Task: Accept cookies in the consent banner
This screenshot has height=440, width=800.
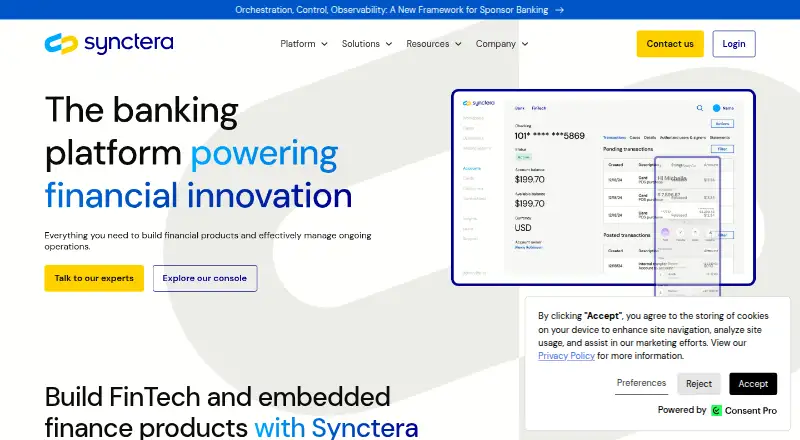Action: click(753, 384)
